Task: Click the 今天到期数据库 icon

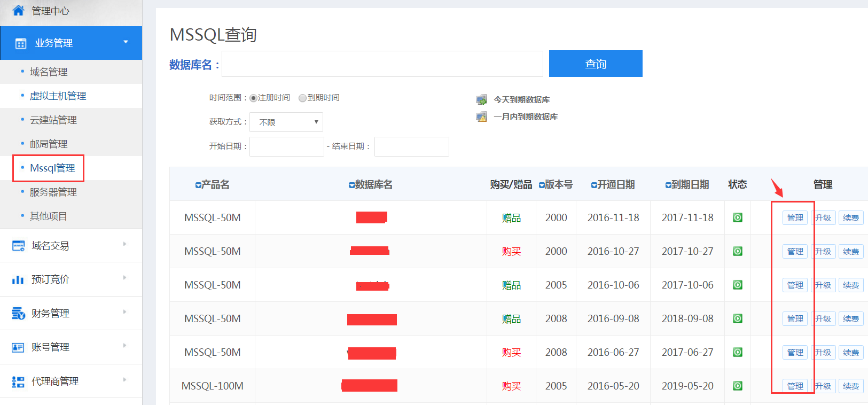Action: (481, 100)
